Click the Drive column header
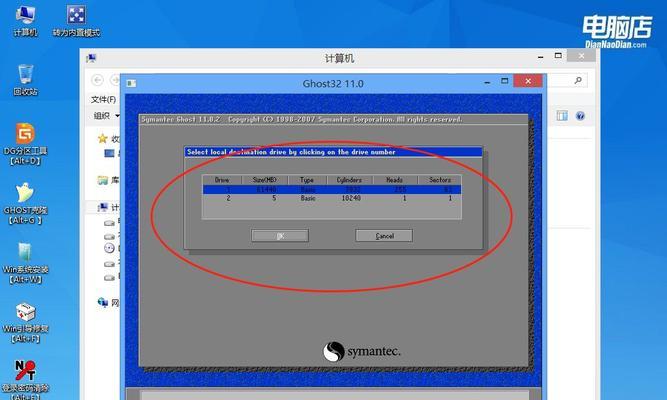The height and width of the screenshot is (400, 667). [x=222, y=180]
